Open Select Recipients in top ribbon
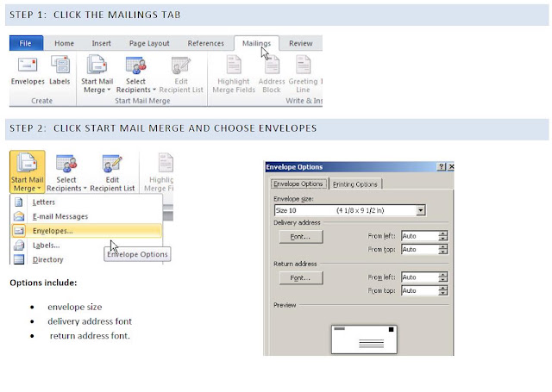 135,74
